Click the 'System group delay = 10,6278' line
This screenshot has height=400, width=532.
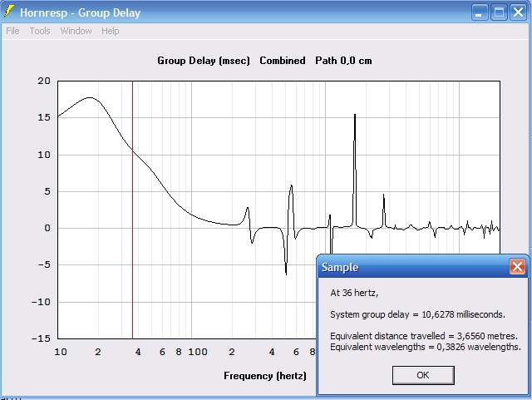[417, 314]
